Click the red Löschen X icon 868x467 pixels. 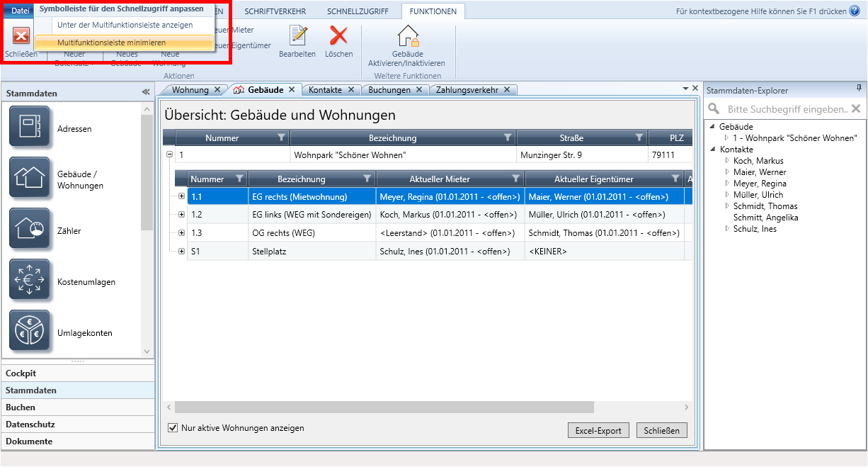(x=338, y=36)
